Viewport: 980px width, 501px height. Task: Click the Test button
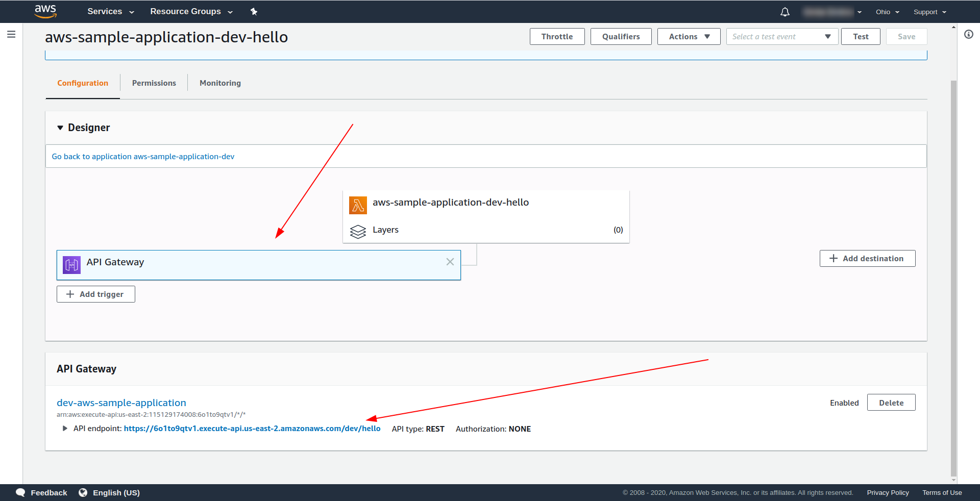coord(861,36)
